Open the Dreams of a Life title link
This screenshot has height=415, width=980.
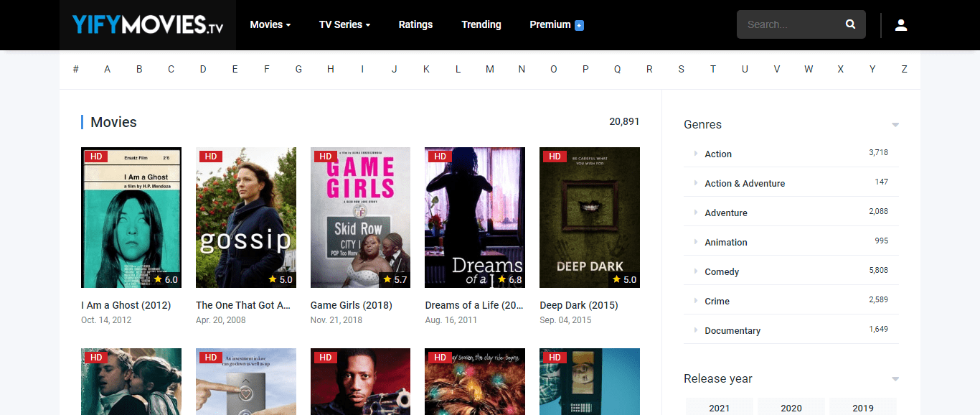pyautogui.click(x=474, y=305)
